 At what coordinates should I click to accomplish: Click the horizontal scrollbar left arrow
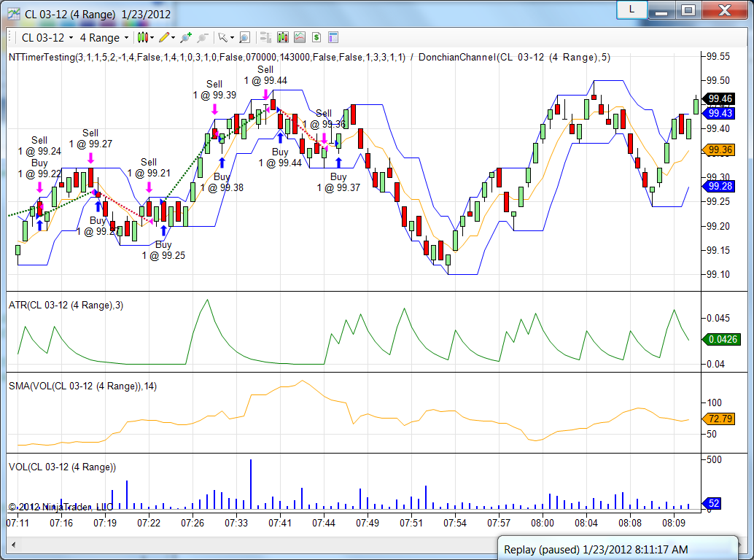pyautogui.click(x=13, y=545)
